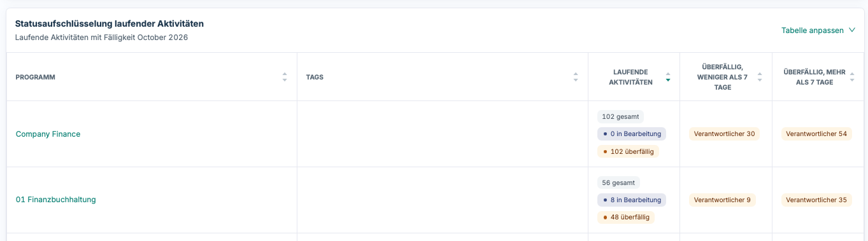The width and height of the screenshot is (868, 241).
Task: Select the 0 in Bearbeitung badge
Action: 632,134
